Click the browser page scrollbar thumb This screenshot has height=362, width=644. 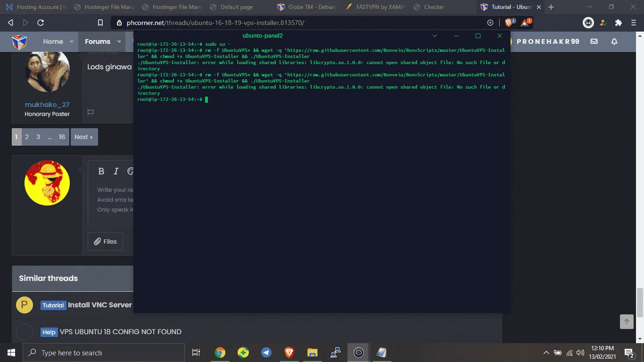640,302
